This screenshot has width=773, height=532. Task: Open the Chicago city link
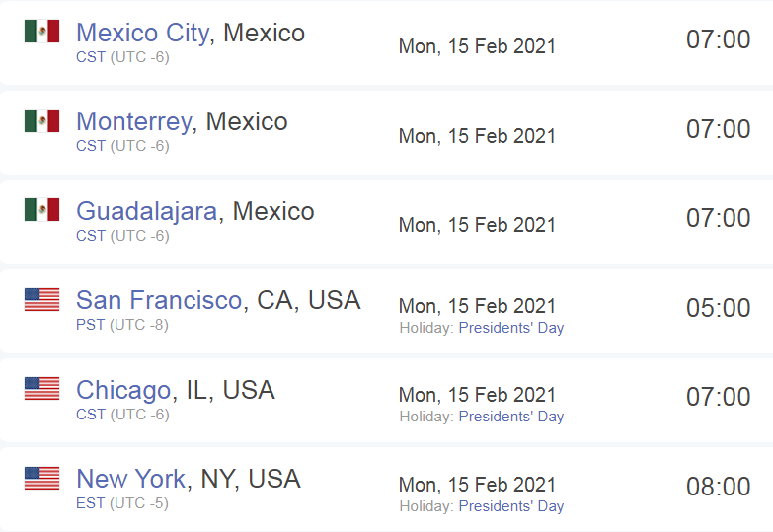point(123,390)
